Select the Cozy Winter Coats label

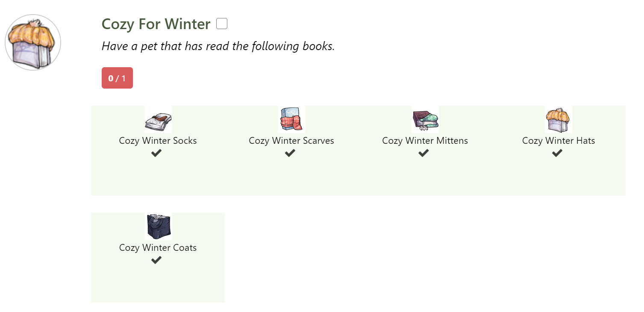point(158,248)
